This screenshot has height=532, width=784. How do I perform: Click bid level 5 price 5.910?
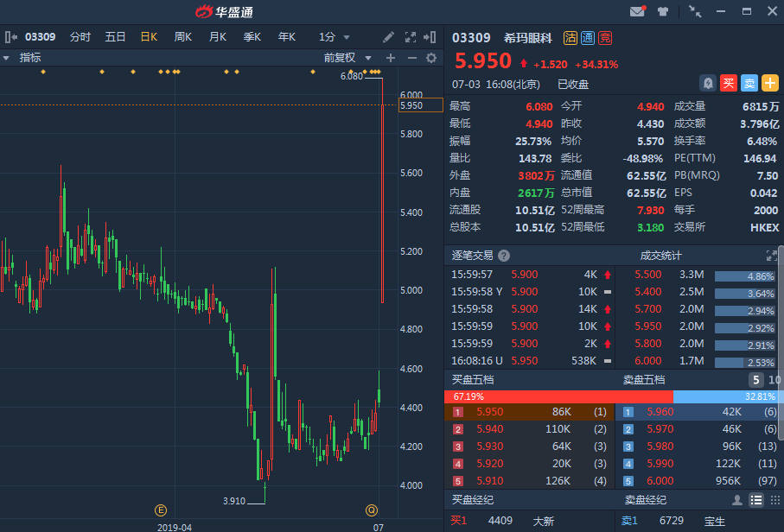tap(489, 481)
